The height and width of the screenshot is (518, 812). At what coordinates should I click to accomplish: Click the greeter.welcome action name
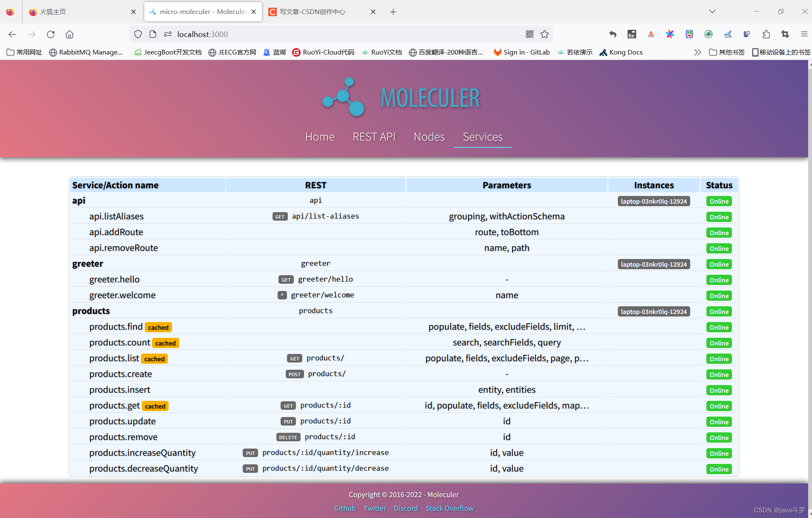[x=122, y=295]
